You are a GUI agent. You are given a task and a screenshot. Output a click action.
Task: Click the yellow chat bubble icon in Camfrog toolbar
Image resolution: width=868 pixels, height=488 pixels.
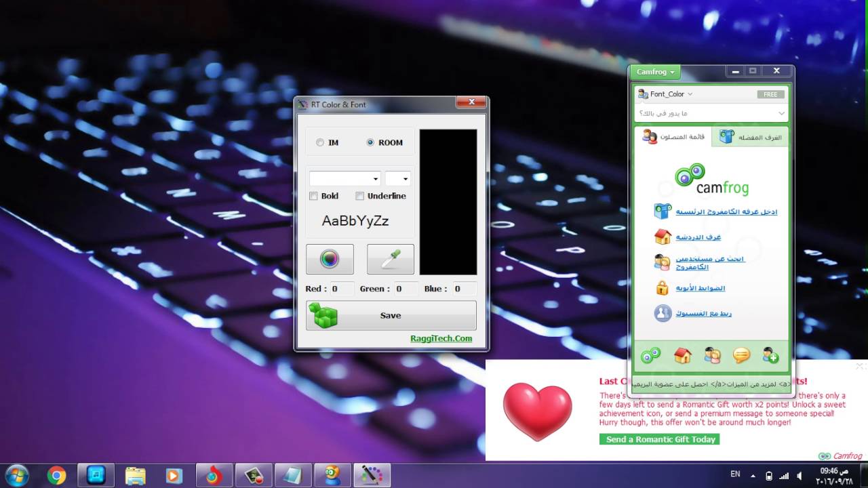[742, 355]
